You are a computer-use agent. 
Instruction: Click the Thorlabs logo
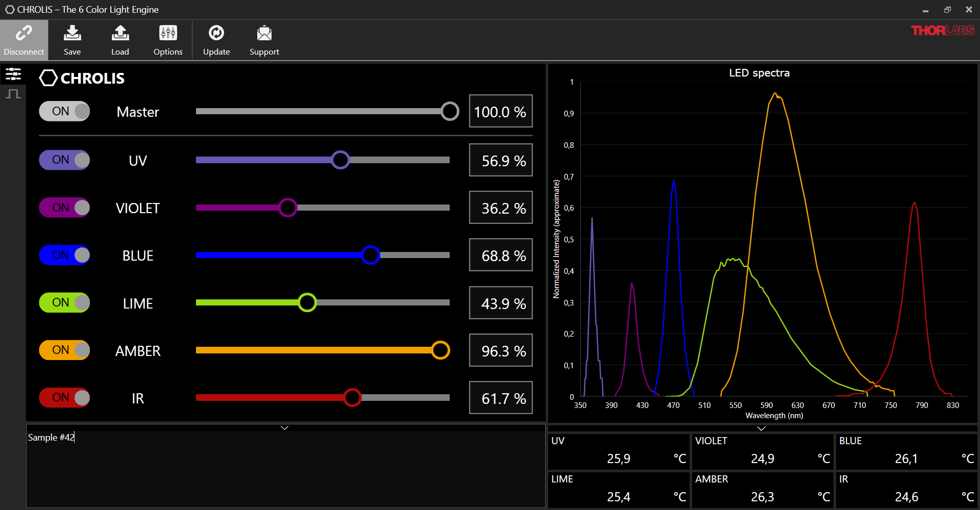click(943, 31)
